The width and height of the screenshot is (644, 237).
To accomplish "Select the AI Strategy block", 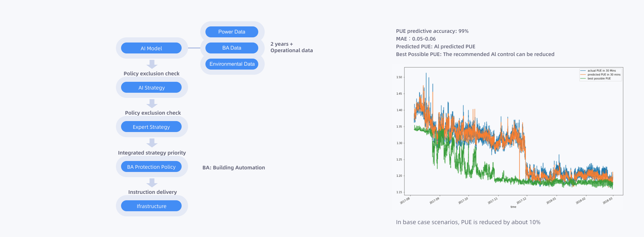I will point(151,88).
